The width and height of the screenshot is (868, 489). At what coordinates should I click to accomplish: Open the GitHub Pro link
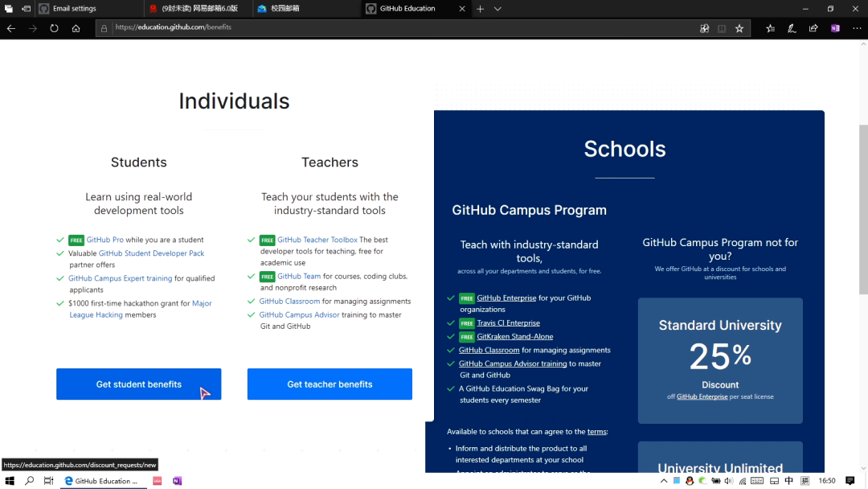104,240
